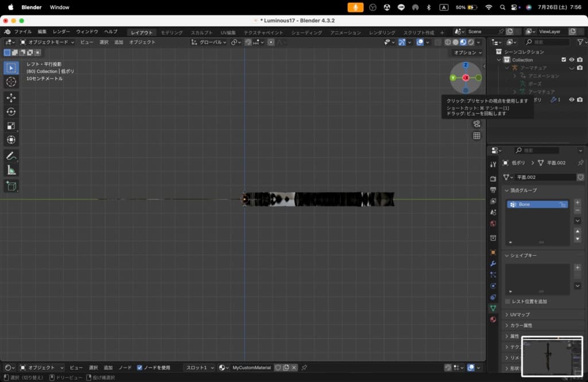
Task: Click the red X axis on navigation gizmo
Action: (466, 77)
